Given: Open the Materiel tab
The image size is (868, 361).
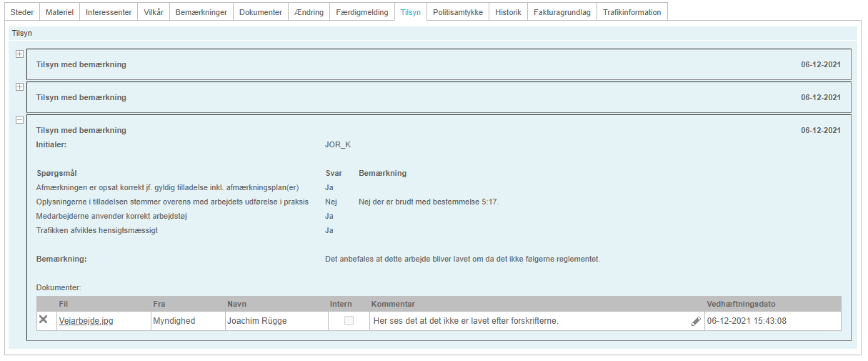Looking at the screenshot, I should coord(59,12).
